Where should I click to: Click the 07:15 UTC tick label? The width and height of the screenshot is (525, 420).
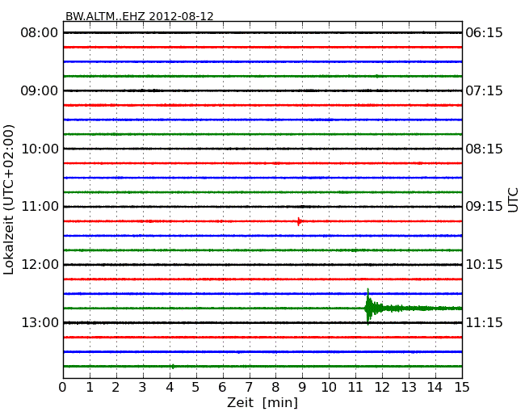point(484,90)
